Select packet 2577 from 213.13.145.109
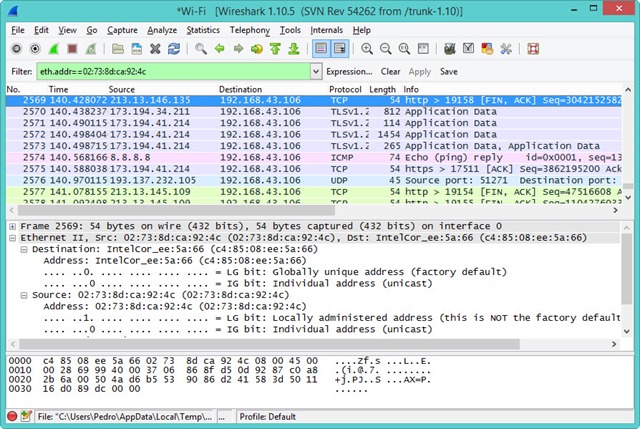640x429 pixels. [313, 191]
